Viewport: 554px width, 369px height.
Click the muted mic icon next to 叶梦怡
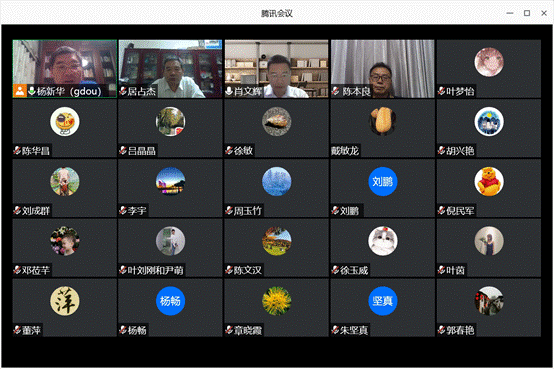point(441,91)
